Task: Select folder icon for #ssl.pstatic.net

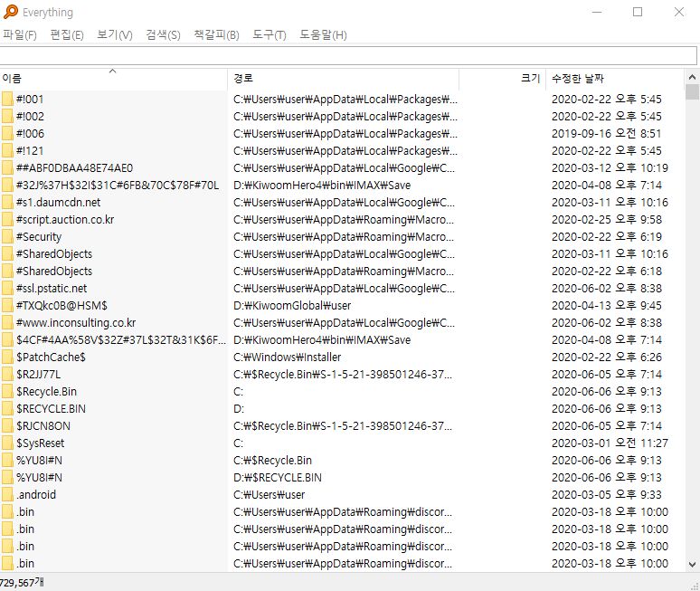Action: tap(7, 289)
